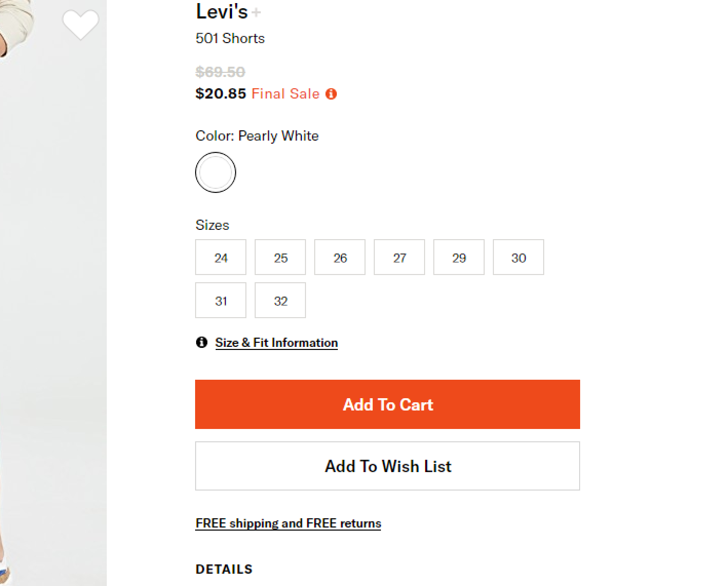Select the Pearly White color swatch

click(216, 172)
